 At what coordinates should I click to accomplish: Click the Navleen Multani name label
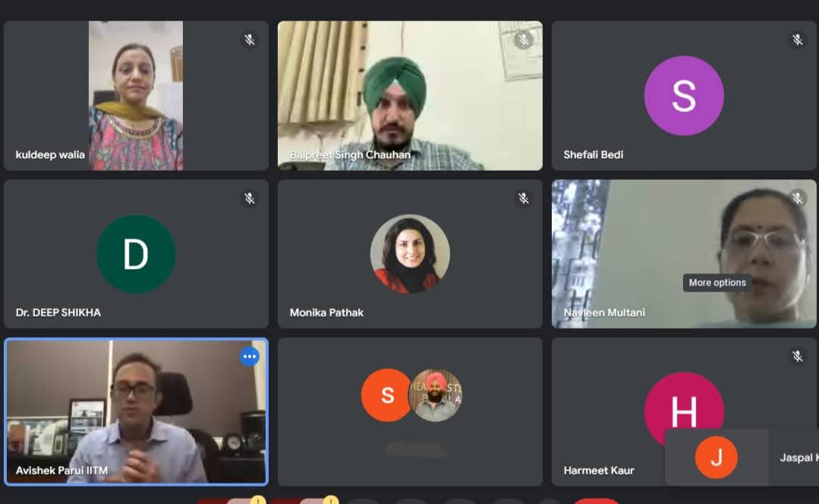[x=604, y=312]
